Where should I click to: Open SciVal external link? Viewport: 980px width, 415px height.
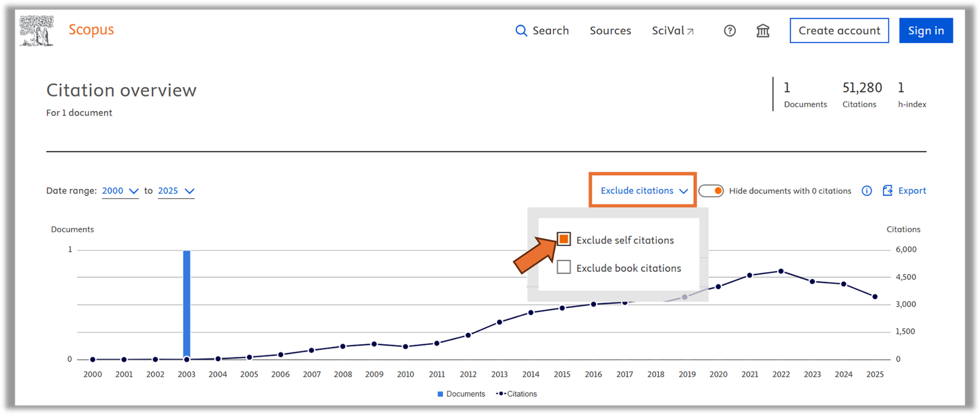tap(673, 31)
